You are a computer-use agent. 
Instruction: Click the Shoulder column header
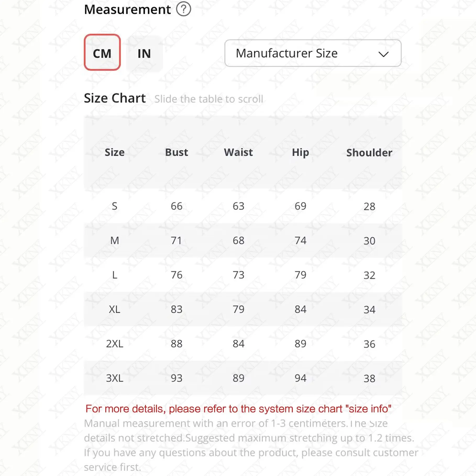[369, 153]
